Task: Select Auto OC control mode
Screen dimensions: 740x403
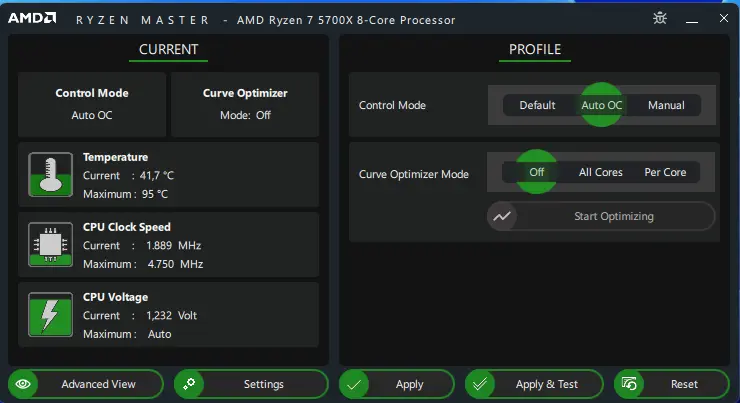Action: pyautogui.click(x=602, y=105)
